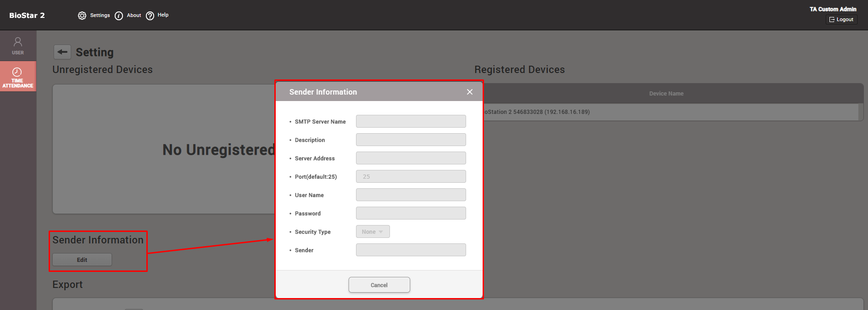Click the Cancel button in dialog
Screen dimensions: 868x310
point(379,285)
